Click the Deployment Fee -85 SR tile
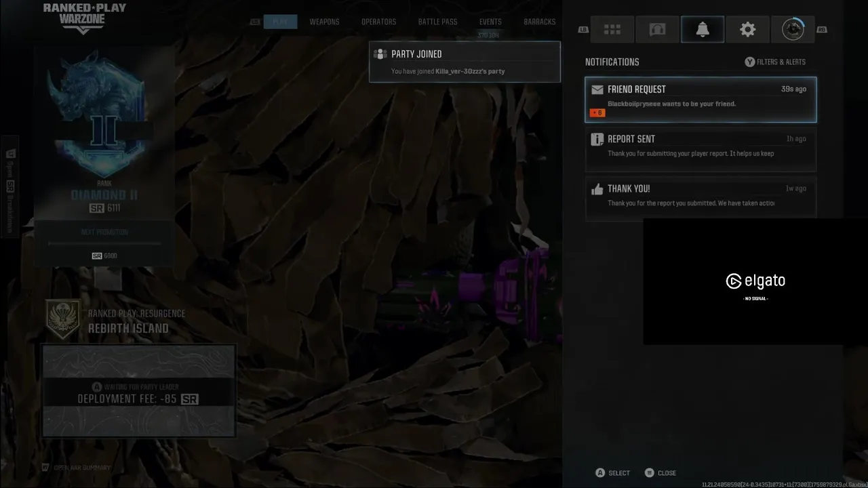The width and height of the screenshot is (868, 488). point(138,390)
